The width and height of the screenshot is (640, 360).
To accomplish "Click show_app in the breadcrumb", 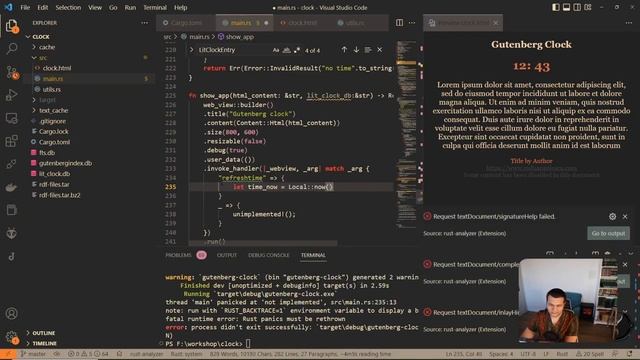I will [x=239, y=37].
